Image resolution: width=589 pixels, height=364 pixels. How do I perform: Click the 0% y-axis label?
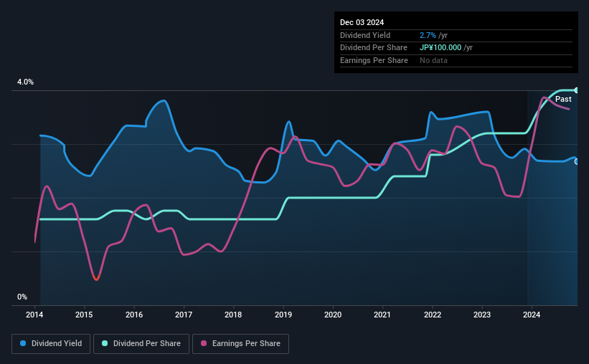point(22,297)
